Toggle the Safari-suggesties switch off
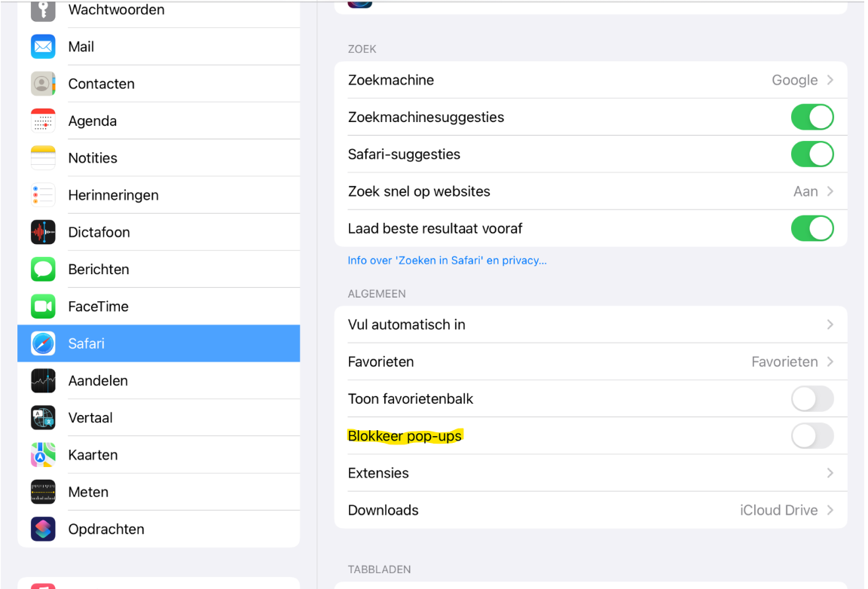This screenshot has height=589, width=868. pyautogui.click(x=812, y=154)
